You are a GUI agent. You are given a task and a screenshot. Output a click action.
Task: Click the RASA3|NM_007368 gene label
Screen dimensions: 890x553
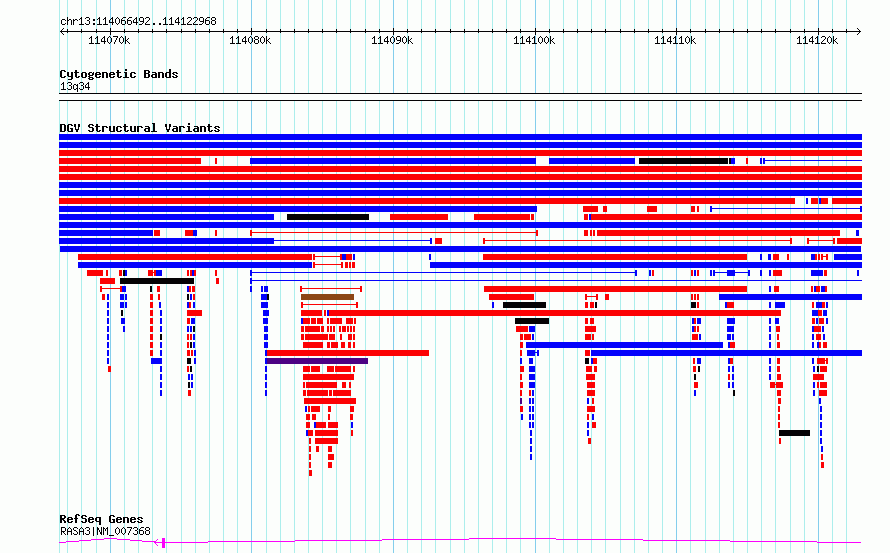point(105,531)
